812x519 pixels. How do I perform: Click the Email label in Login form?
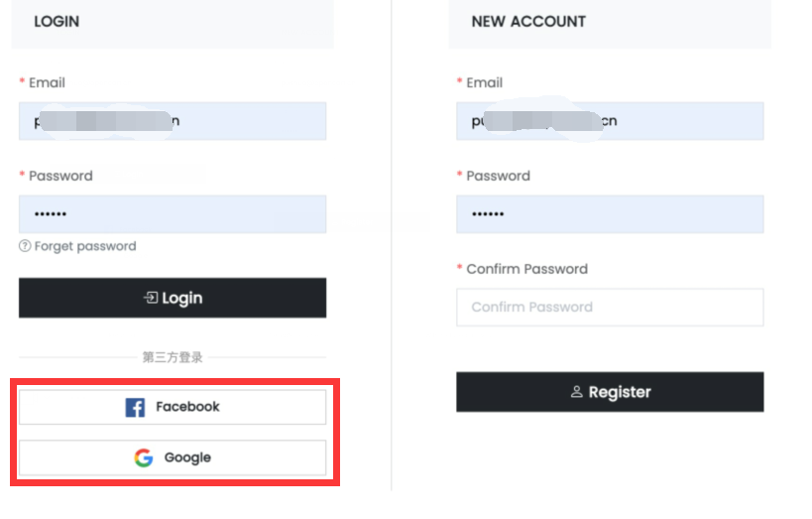48,82
